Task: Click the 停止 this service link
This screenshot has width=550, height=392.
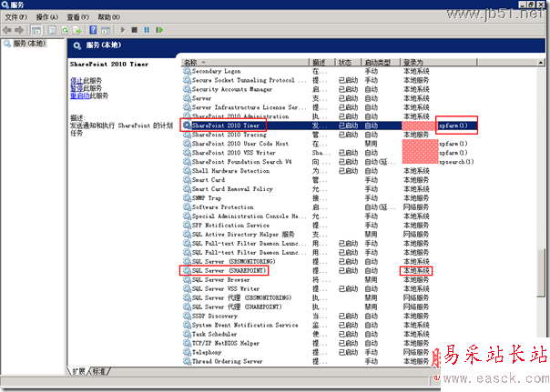Action: [x=76, y=81]
